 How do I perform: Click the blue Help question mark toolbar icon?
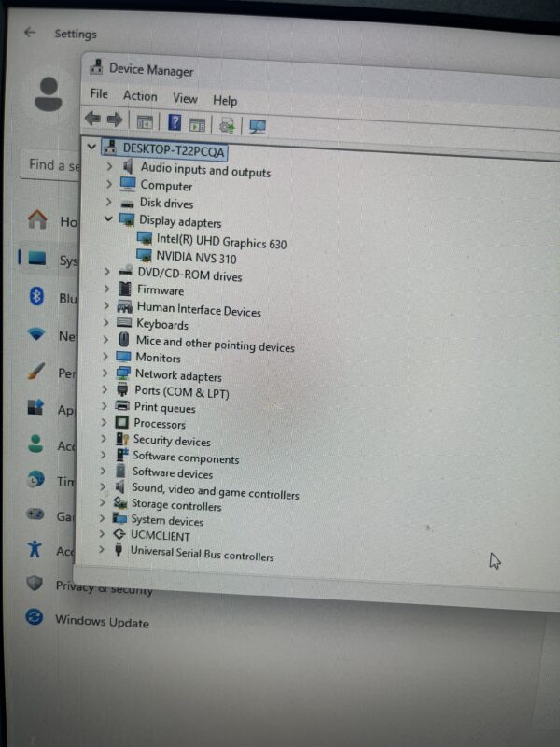point(175,123)
